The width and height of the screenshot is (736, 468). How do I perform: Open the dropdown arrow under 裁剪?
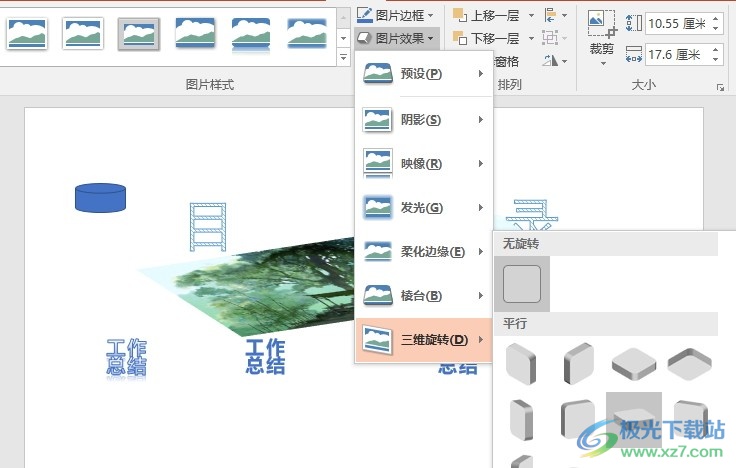(603, 64)
